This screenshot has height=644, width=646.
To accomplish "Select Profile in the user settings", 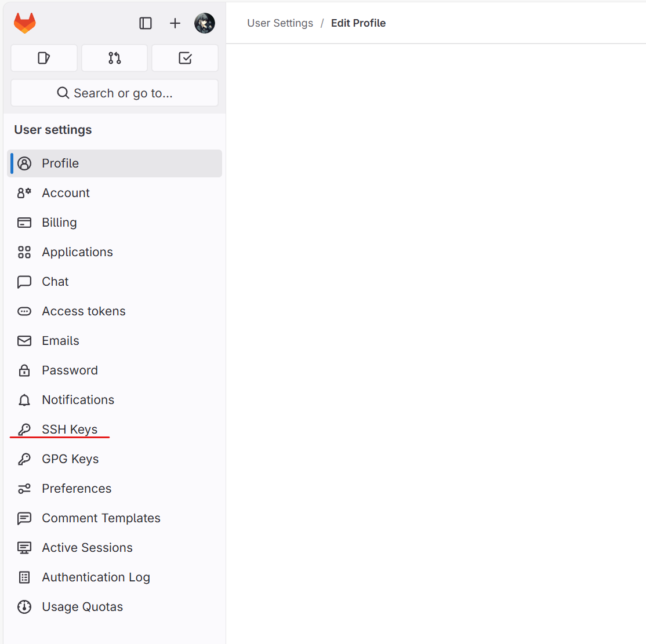I will [x=60, y=163].
